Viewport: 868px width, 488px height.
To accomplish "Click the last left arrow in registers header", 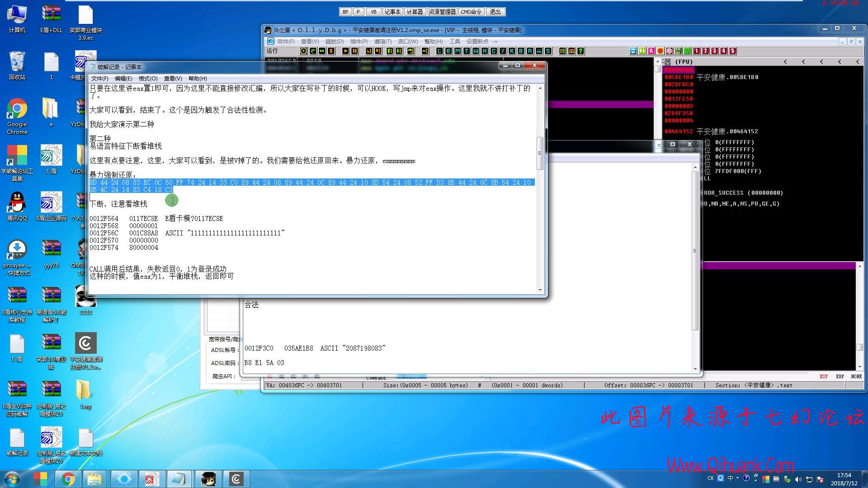I will (858, 61).
